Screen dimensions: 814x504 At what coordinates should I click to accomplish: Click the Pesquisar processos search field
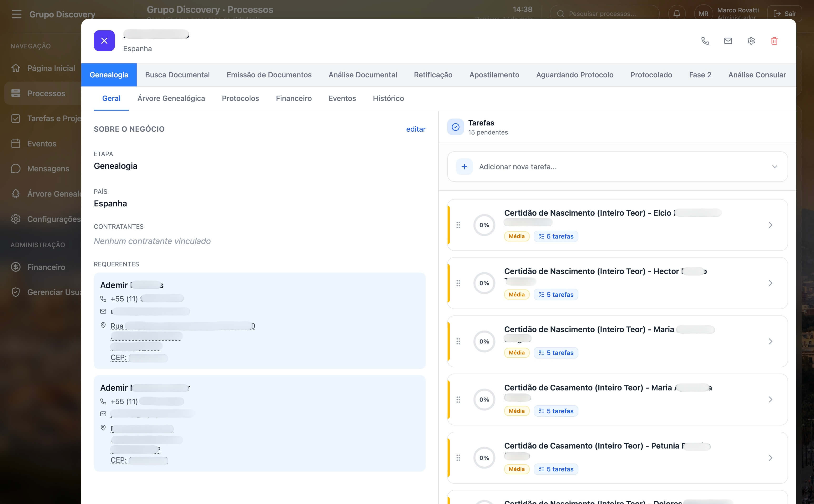(604, 14)
